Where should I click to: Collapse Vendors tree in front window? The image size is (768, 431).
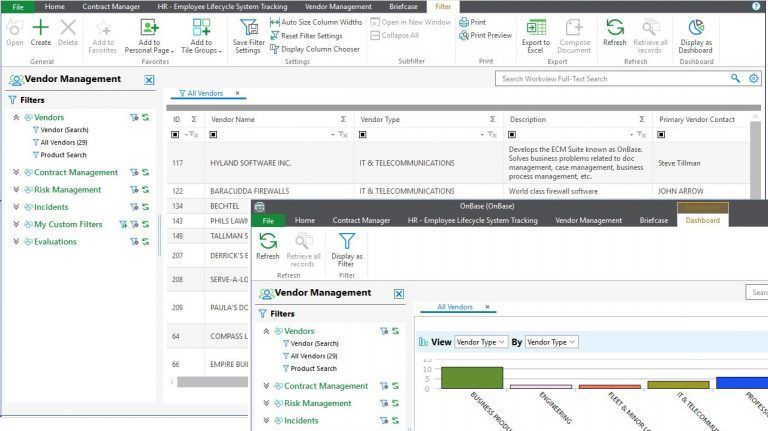(266, 331)
